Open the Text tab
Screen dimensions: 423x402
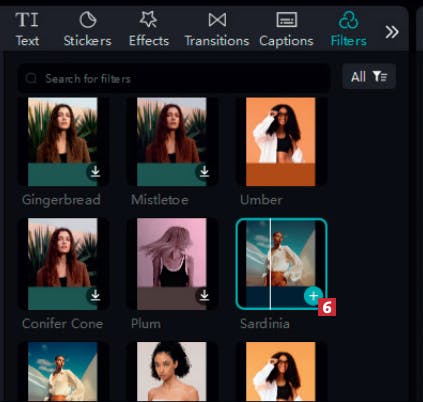coord(27,29)
